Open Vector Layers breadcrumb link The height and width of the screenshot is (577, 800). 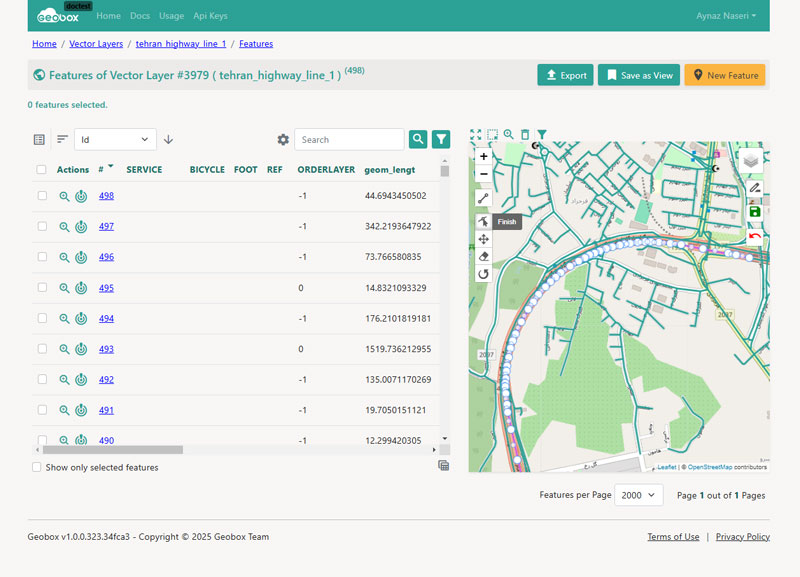click(96, 44)
